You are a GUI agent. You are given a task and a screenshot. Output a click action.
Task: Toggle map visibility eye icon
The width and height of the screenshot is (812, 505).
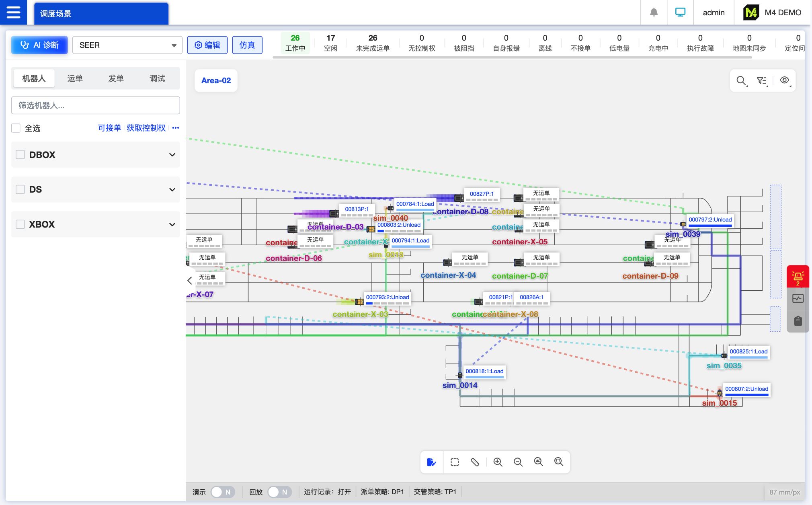pyautogui.click(x=784, y=80)
